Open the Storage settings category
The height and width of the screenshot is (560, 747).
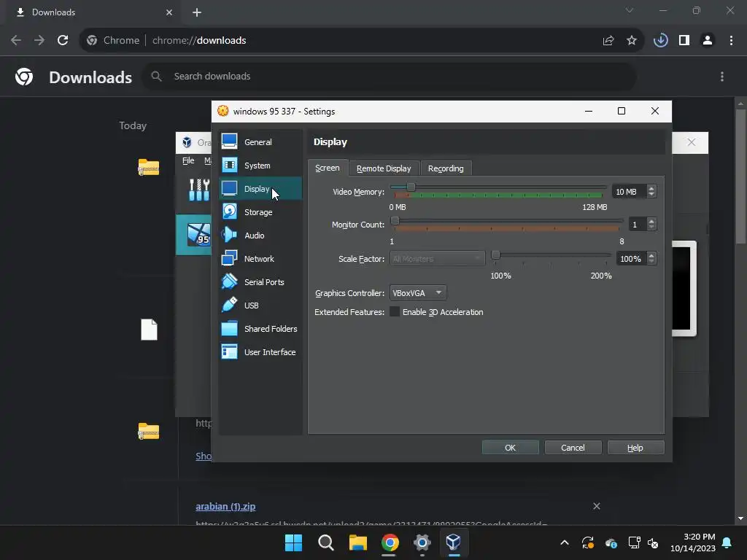pos(260,212)
